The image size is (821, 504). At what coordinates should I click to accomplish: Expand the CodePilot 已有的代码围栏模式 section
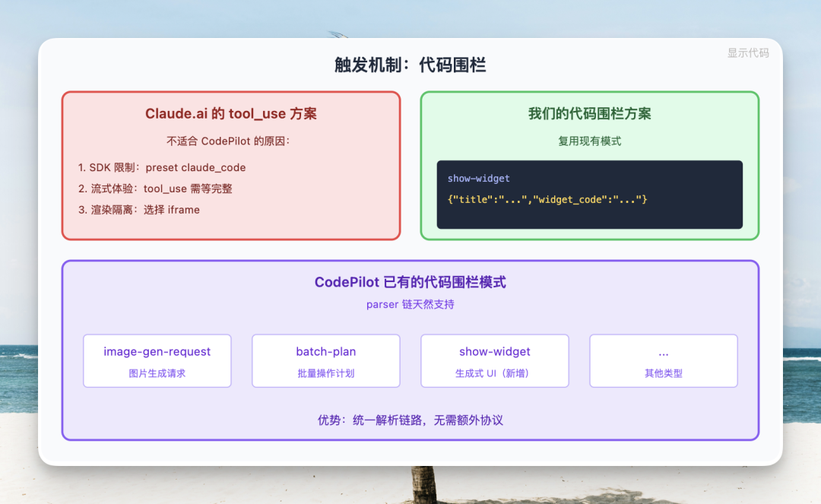[x=410, y=282]
